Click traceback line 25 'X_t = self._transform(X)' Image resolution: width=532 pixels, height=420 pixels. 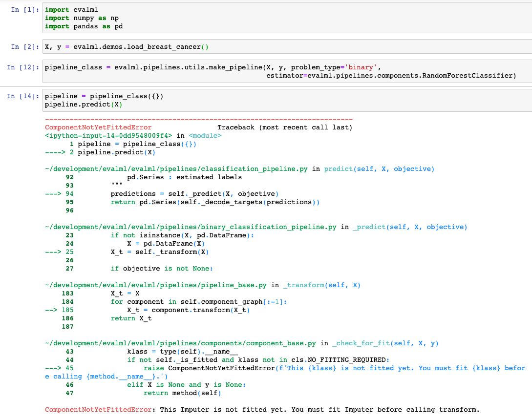tap(159, 252)
